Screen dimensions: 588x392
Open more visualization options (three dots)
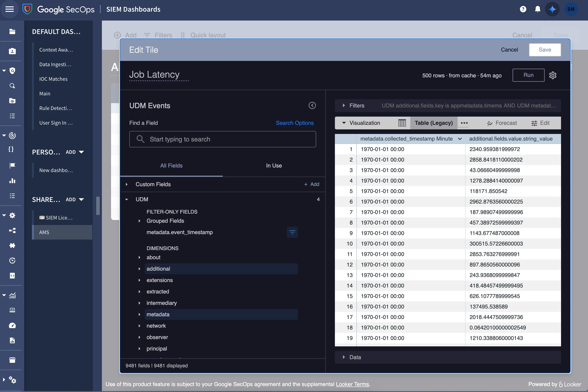point(464,123)
